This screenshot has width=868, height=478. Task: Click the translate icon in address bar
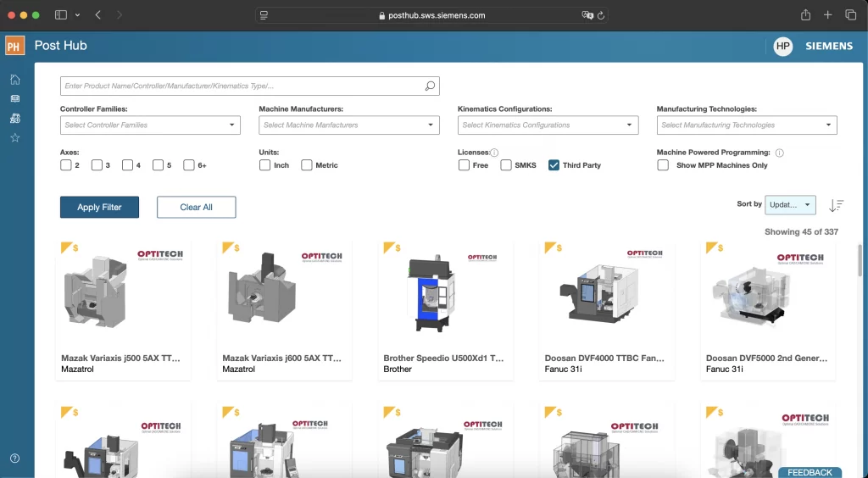[587, 15]
